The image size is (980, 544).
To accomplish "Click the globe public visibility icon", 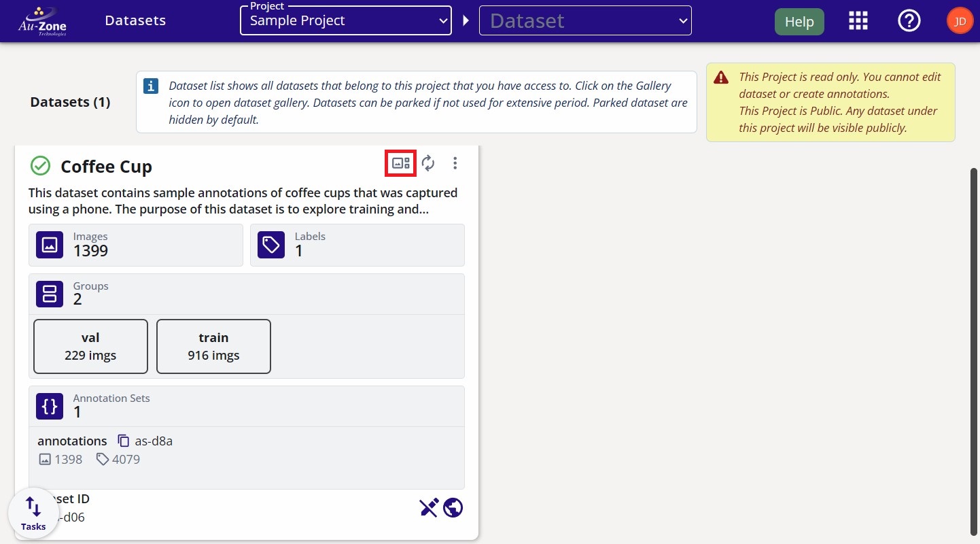I will tap(453, 507).
